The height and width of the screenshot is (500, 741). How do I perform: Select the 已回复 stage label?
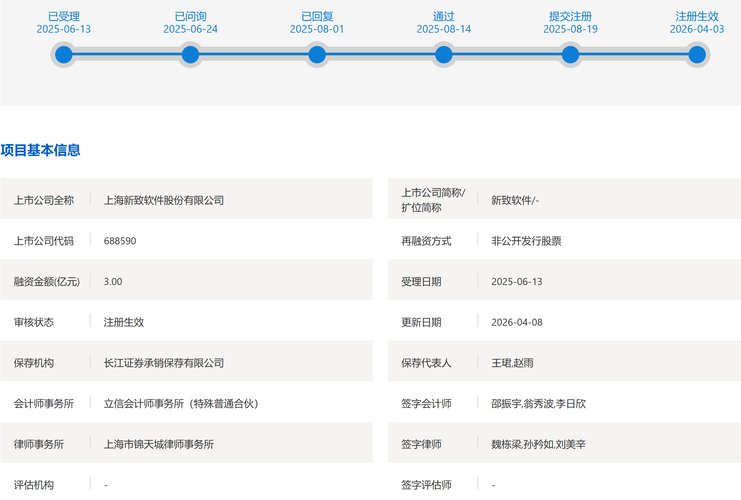pos(317,17)
